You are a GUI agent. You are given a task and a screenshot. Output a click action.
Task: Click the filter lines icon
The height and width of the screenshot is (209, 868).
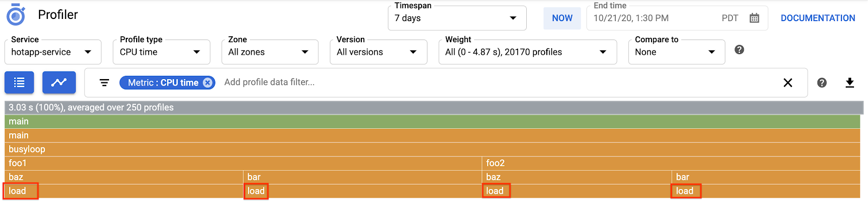(104, 82)
